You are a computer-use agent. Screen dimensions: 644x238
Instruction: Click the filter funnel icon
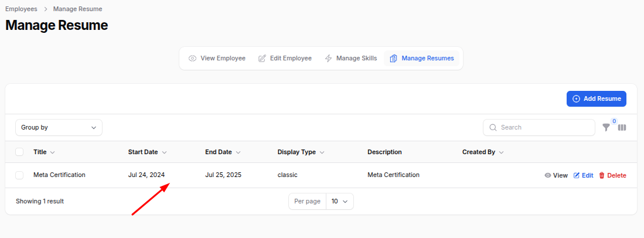[606, 128]
